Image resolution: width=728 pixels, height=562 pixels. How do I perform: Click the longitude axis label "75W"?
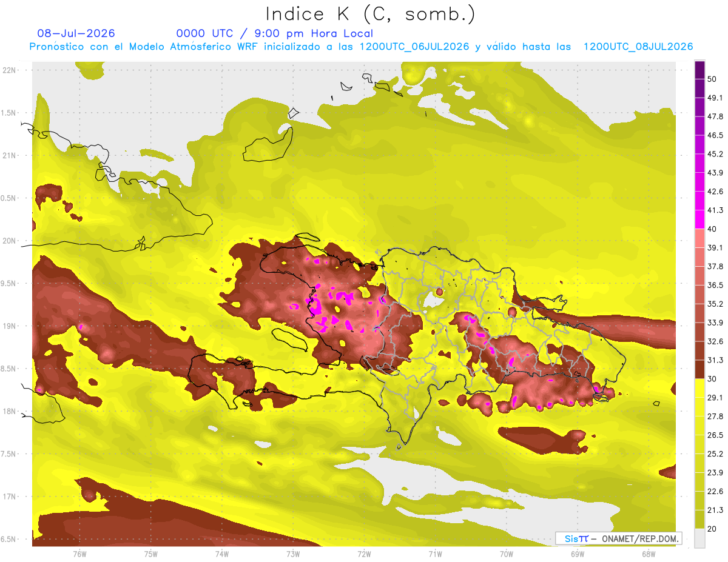pos(151,554)
